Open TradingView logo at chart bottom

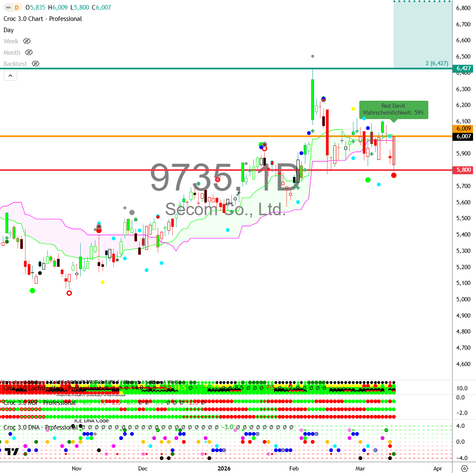click(12, 452)
